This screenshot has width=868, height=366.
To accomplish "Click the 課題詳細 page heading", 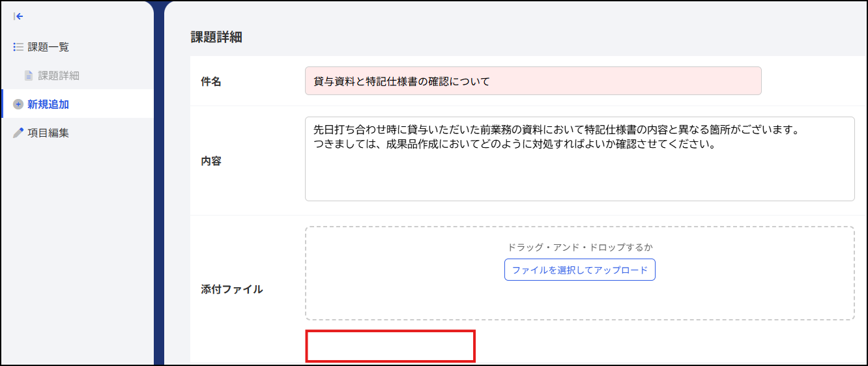I will pos(216,37).
